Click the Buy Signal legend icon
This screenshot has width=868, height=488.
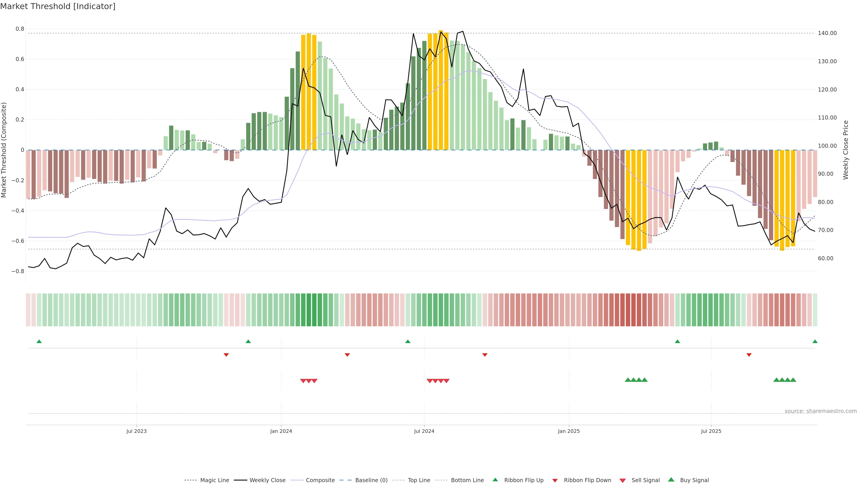point(671,480)
